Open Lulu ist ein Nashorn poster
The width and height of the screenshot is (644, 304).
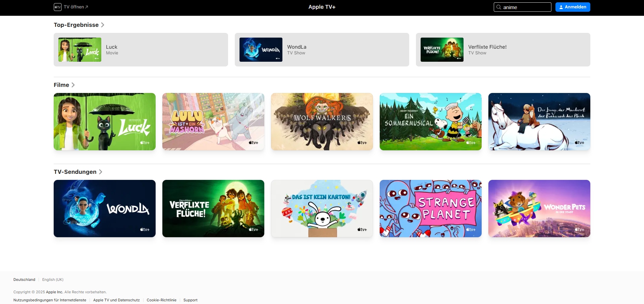coord(213,121)
